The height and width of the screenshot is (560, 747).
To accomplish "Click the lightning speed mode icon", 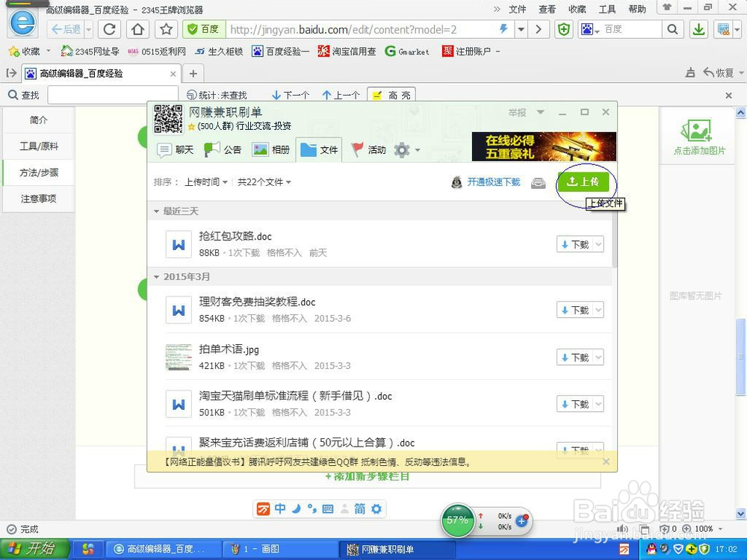I will [503, 29].
